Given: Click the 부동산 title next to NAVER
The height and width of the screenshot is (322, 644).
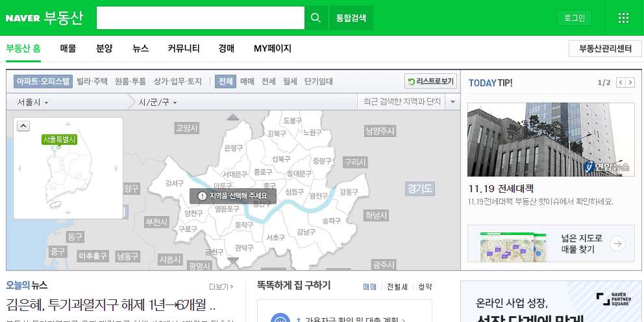Looking at the screenshot, I should point(63,18).
